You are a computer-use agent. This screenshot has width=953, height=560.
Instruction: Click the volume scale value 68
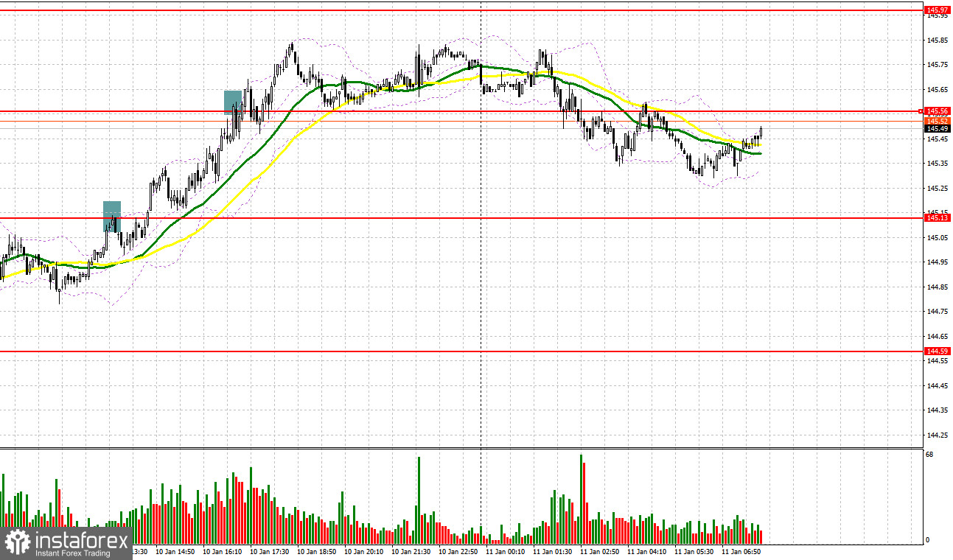(929, 455)
